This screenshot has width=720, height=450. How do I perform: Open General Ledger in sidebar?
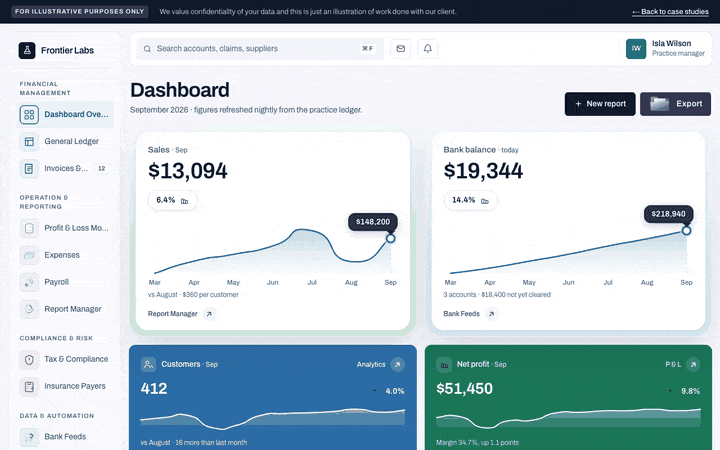pos(65,141)
